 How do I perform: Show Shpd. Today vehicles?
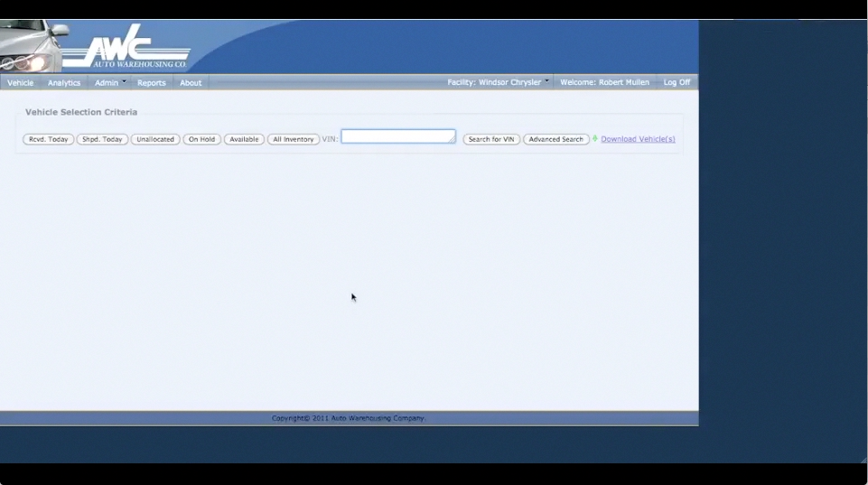[x=102, y=140]
